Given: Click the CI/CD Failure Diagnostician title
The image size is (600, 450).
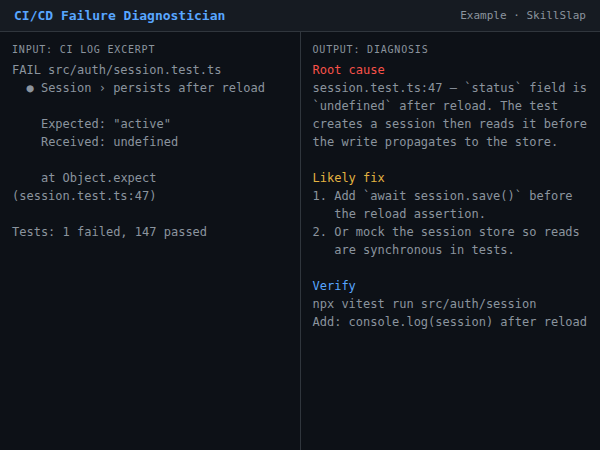Looking at the screenshot, I should (x=119, y=16).
